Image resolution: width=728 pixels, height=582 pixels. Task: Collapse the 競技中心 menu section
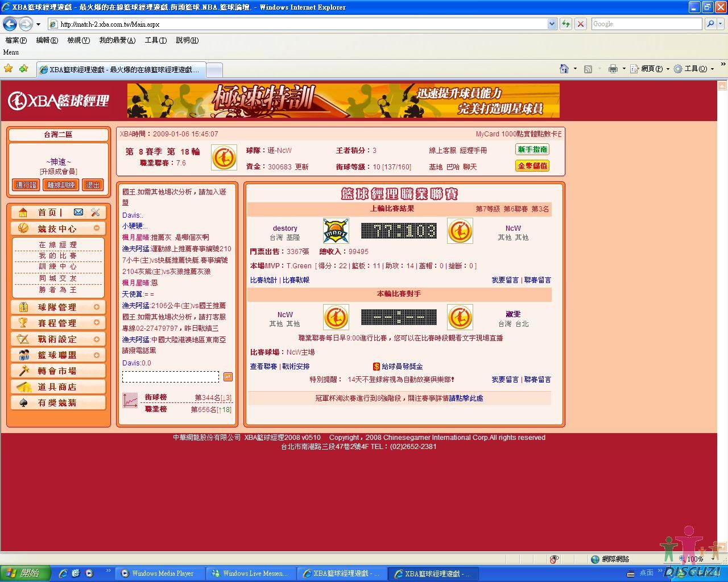pyautogui.click(x=97, y=228)
